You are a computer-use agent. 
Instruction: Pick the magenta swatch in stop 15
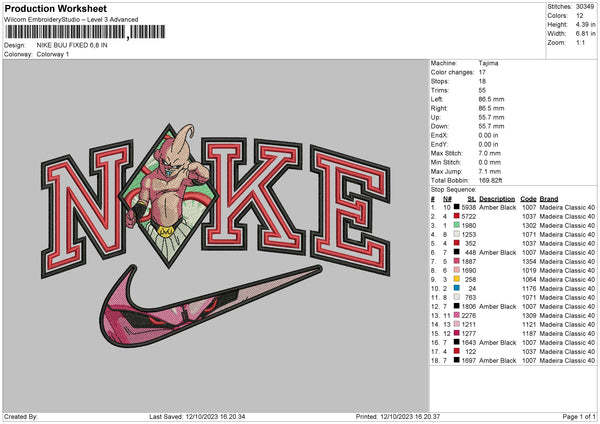tap(457, 333)
